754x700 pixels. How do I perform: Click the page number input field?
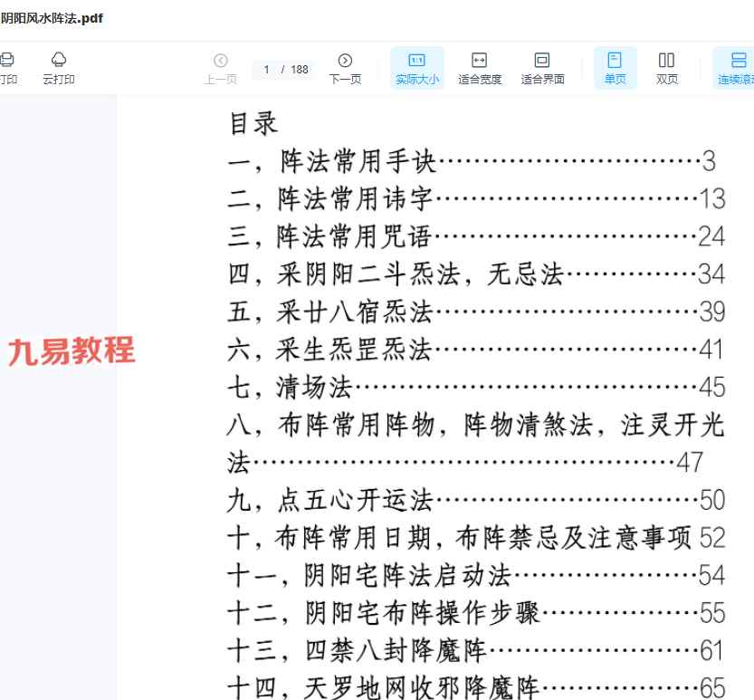tap(268, 70)
